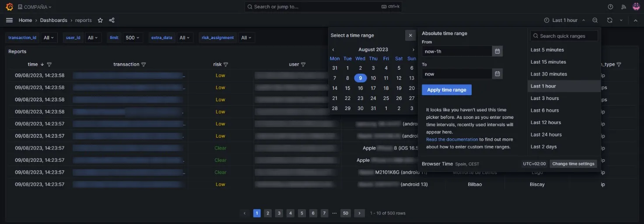Toggle the hamburger navigation menu
The width and height of the screenshot is (644, 224).
pos(9,20)
